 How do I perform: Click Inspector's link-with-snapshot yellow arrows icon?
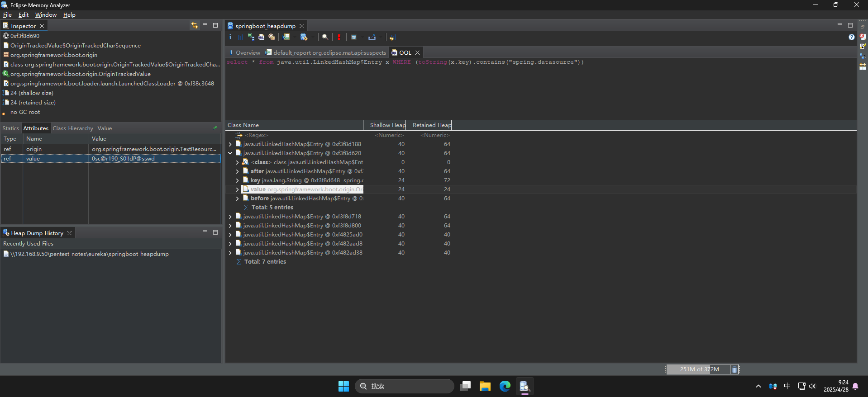(194, 25)
